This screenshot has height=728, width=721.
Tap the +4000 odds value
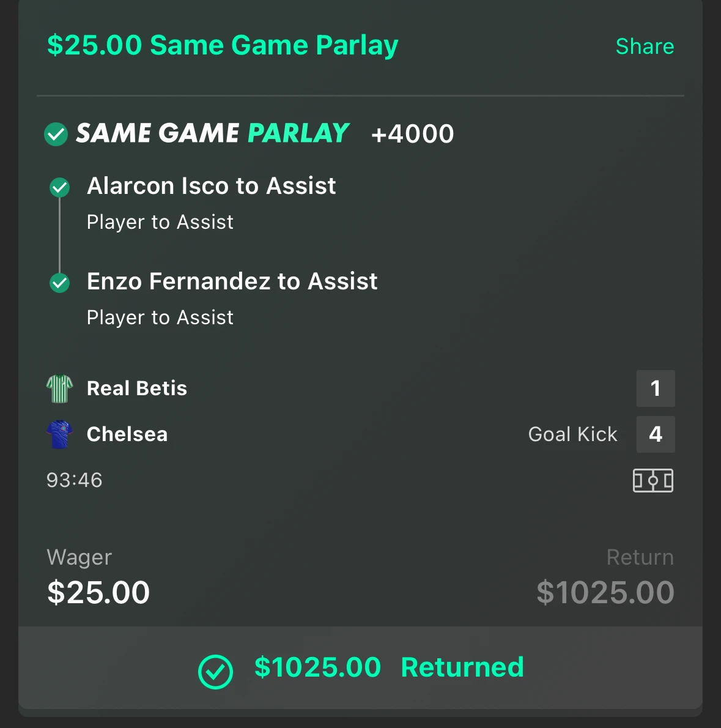tap(412, 134)
